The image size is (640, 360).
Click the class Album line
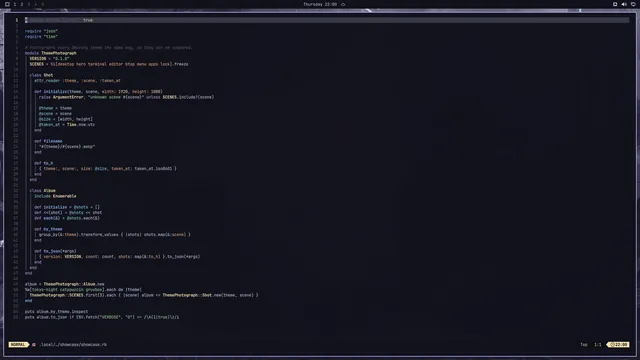coord(42,191)
